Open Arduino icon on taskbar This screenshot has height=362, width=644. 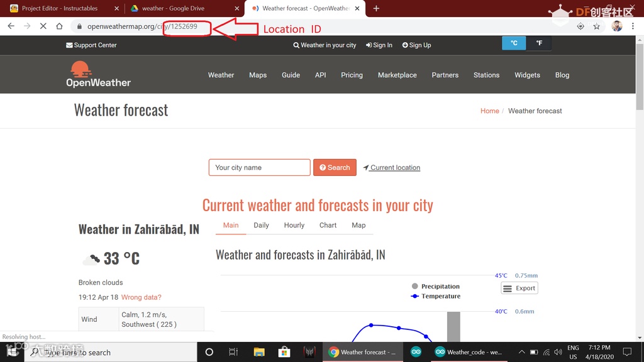(x=416, y=352)
